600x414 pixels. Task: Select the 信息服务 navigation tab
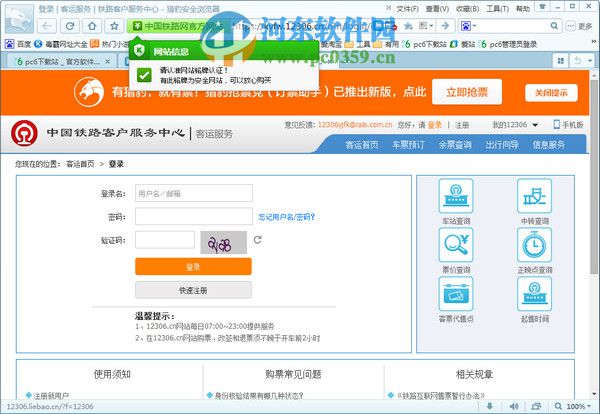click(x=549, y=145)
